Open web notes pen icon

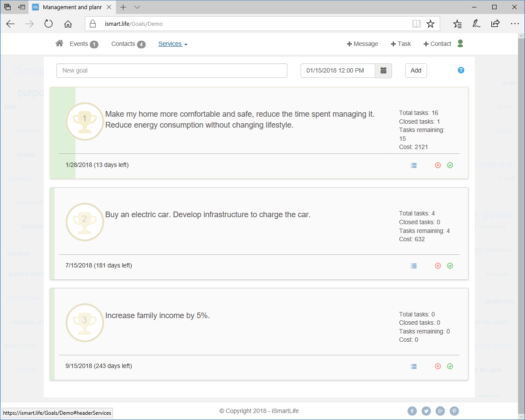tap(476, 24)
